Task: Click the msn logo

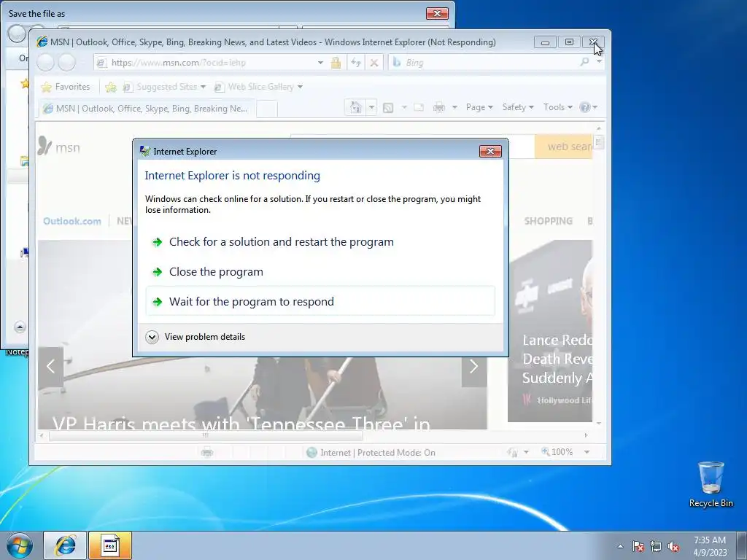Action: [59, 147]
